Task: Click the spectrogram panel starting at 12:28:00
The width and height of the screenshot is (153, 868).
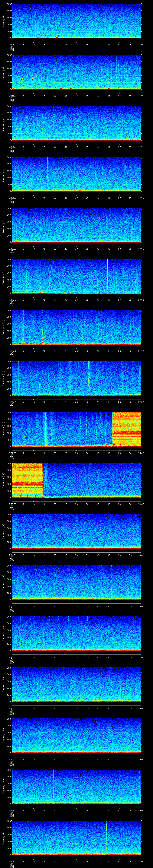Action: (77, 736)
